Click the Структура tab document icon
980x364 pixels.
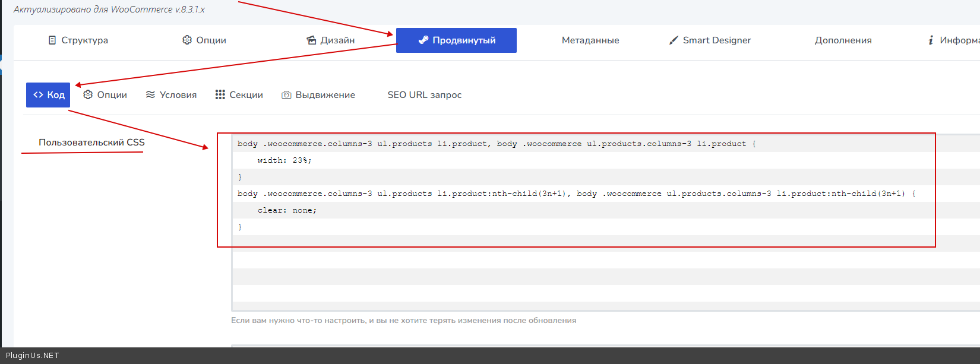[52, 40]
